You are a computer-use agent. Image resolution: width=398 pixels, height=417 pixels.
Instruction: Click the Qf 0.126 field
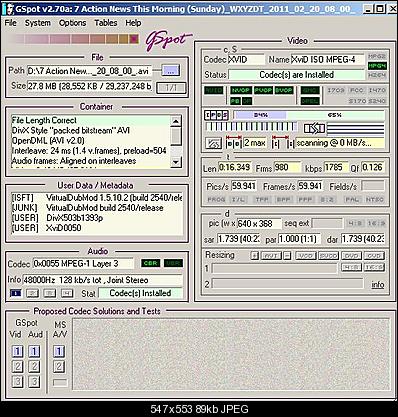tap(373, 167)
